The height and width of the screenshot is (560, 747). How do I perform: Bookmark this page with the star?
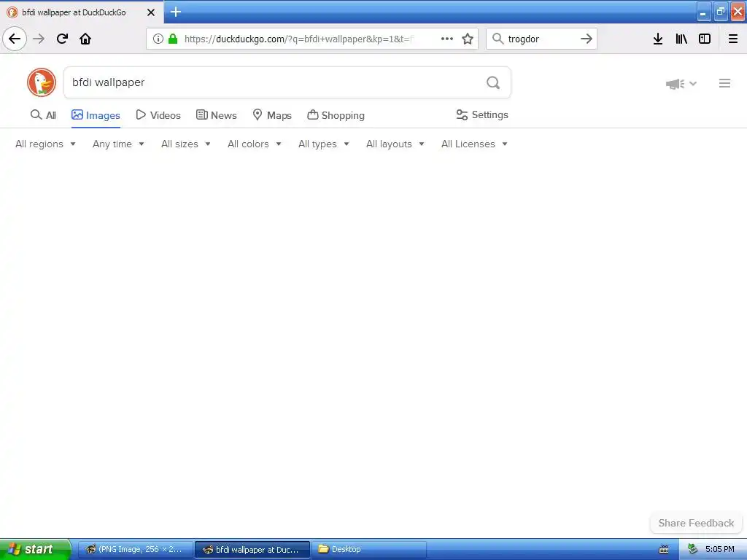click(x=468, y=39)
